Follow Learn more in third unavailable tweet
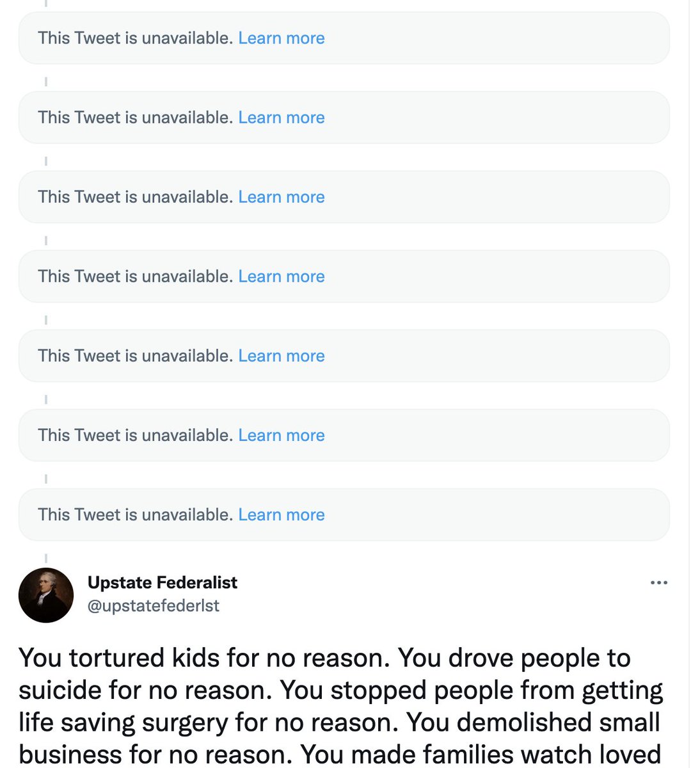Image resolution: width=700 pixels, height=768 pixels. click(282, 197)
